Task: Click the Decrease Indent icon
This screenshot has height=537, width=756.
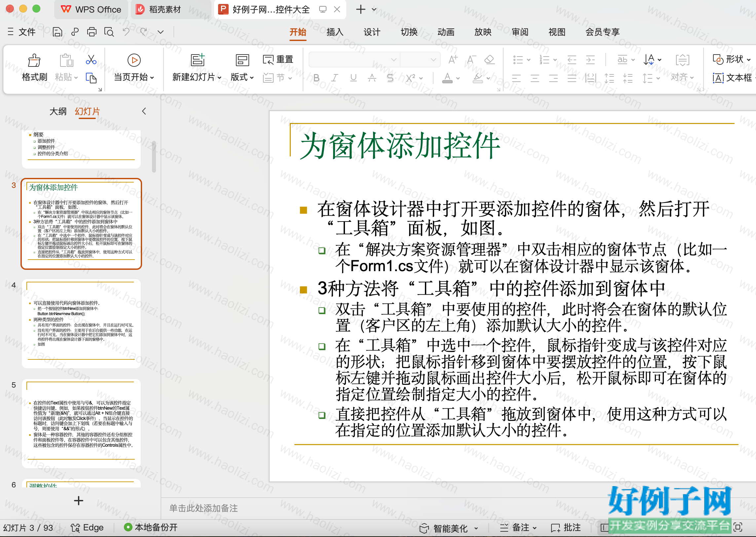Action: tap(572, 60)
